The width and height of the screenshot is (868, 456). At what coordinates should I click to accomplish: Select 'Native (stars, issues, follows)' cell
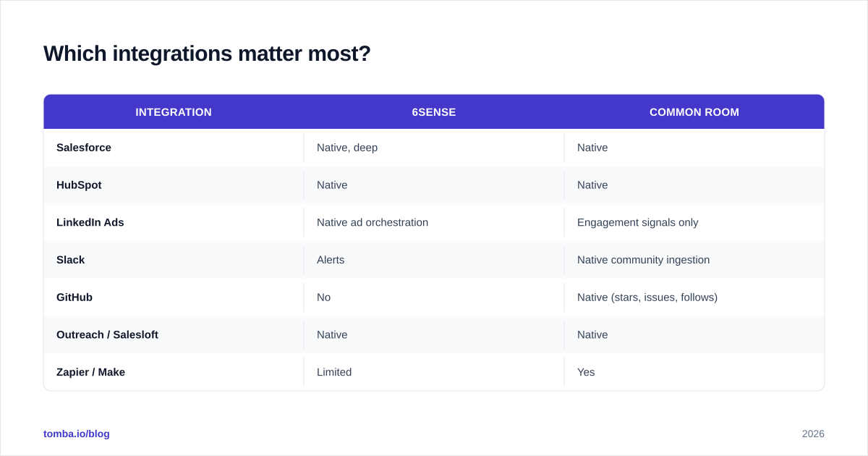pyautogui.click(x=694, y=297)
